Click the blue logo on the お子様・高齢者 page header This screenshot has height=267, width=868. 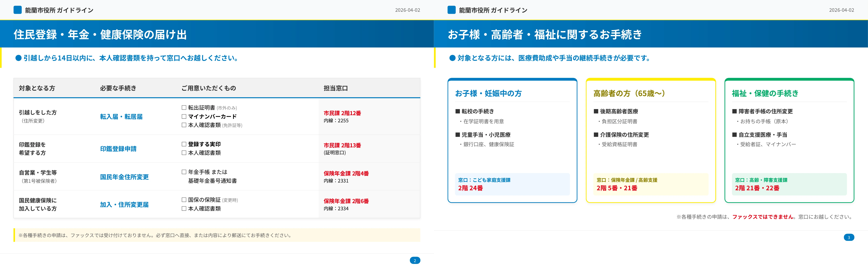(x=452, y=10)
